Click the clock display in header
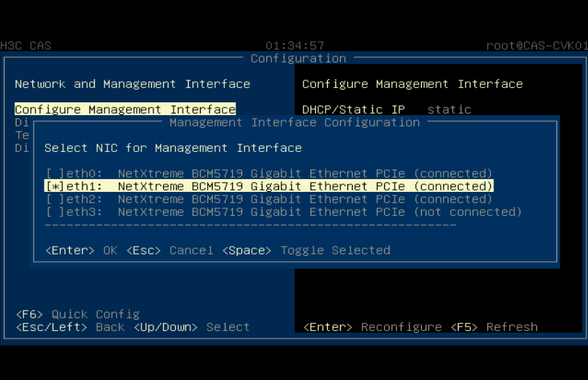Screen dimensions: 588x380 (x=295, y=45)
